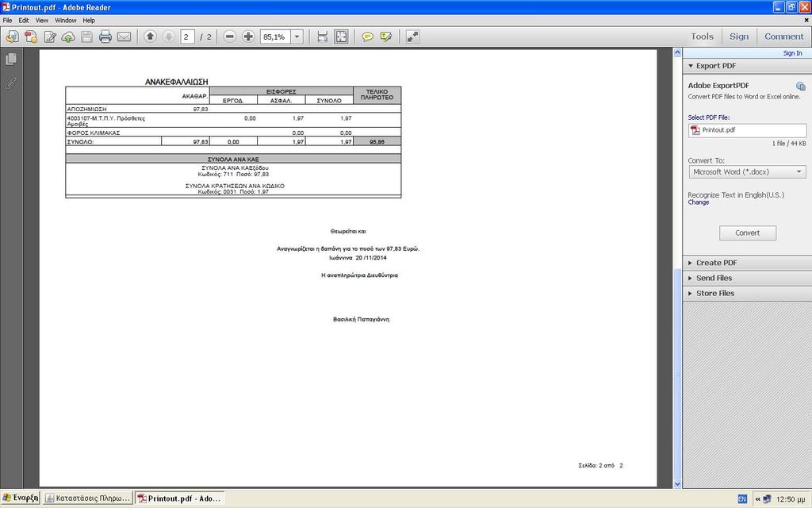Image resolution: width=812 pixels, height=508 pixels.
Task: Click the Convert button
Action: pyautogui.click(x=747, y=233)
